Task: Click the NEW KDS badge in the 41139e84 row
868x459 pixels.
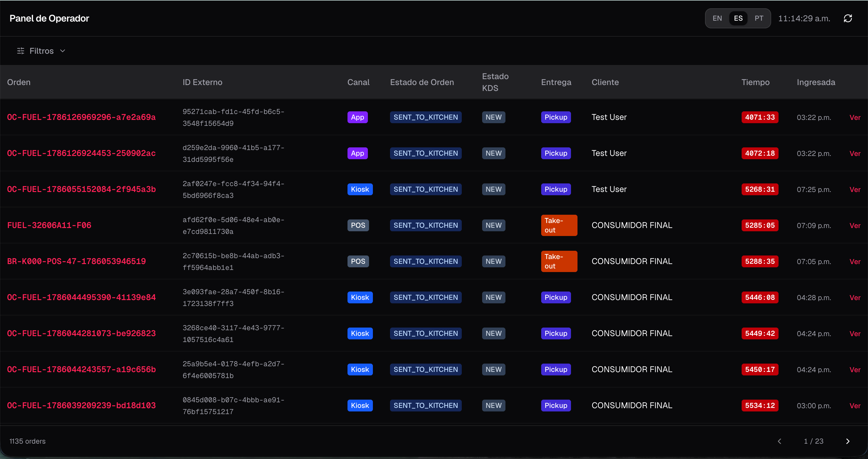Action: click(494, 297)
